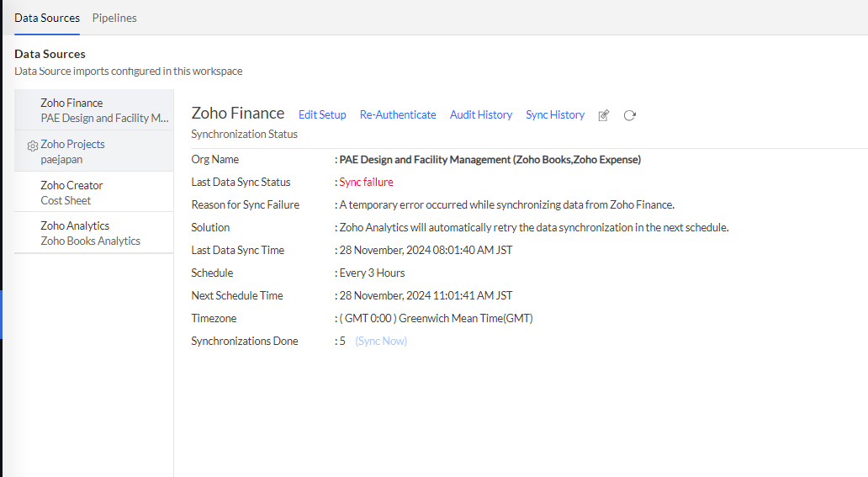Select the Zoho Analytics data source
Screen dimensions: 868x477
pyautogui.click(x=94, y=233)
